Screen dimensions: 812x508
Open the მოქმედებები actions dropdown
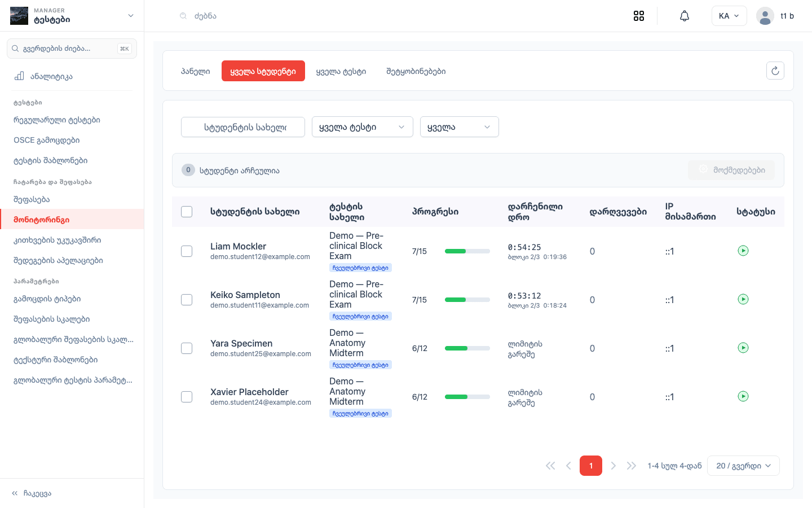731,170
